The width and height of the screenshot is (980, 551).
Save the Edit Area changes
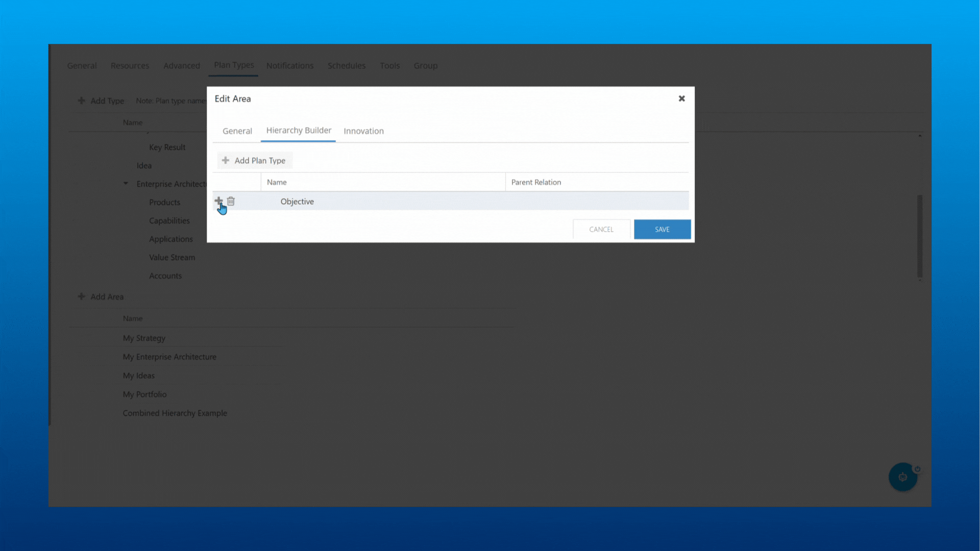point(662,230)
